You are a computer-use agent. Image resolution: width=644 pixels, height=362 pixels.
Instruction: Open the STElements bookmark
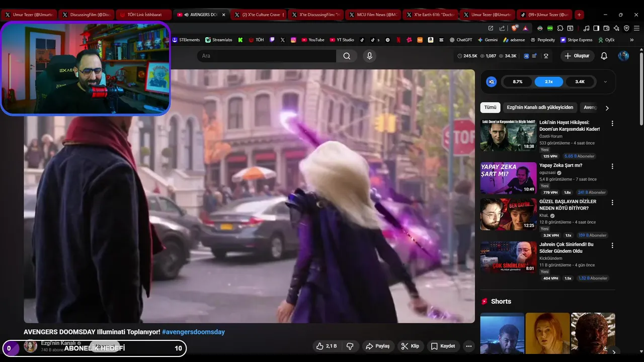[x=186, y=40]
